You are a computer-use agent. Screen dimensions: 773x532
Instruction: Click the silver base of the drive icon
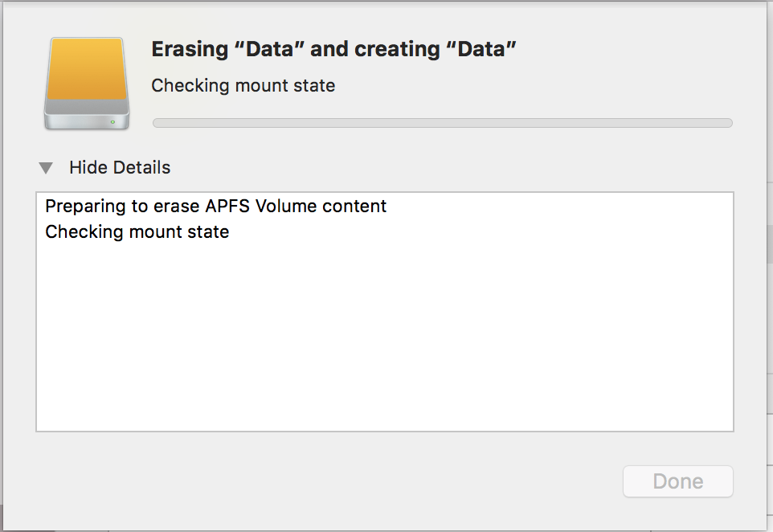(87, 119)
